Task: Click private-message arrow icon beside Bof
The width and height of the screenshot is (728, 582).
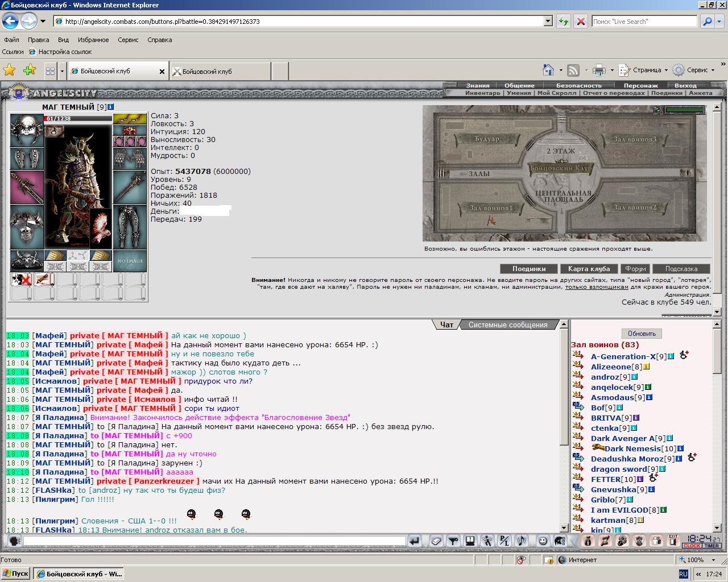Action: tap(578, 407)
